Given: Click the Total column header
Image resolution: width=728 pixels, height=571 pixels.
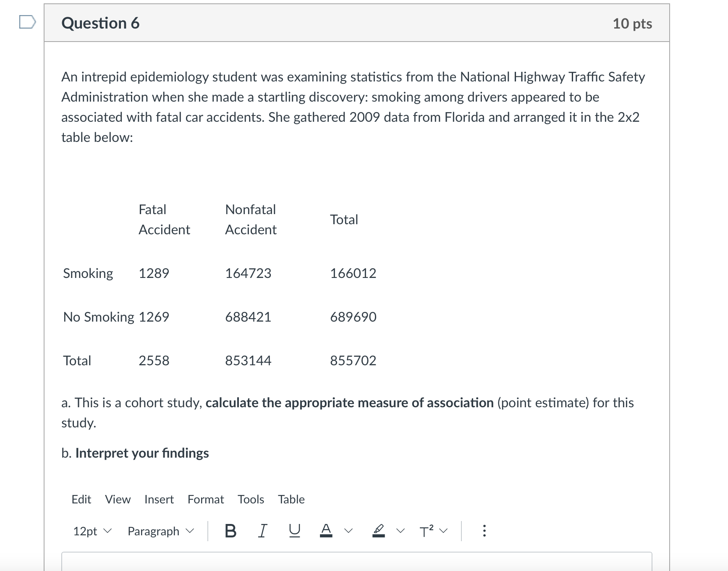Looking at the screenshot, I should pyautogui.click(x=344, y=220).
